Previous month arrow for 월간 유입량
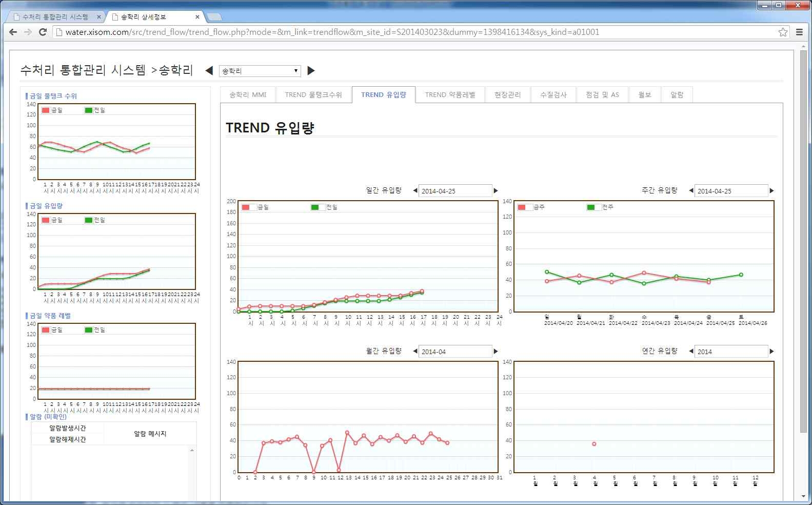The image size is (812, 505). 415,352
